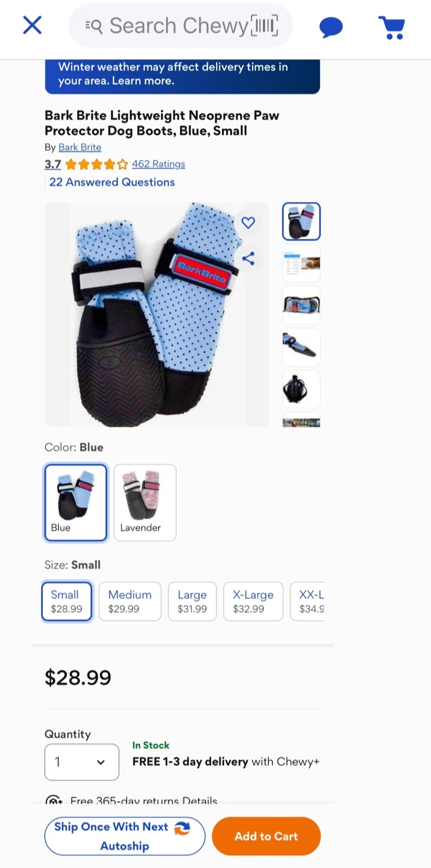Open the Quantity dropdown
The image size is (431, 868).
[x=82, y=762]
